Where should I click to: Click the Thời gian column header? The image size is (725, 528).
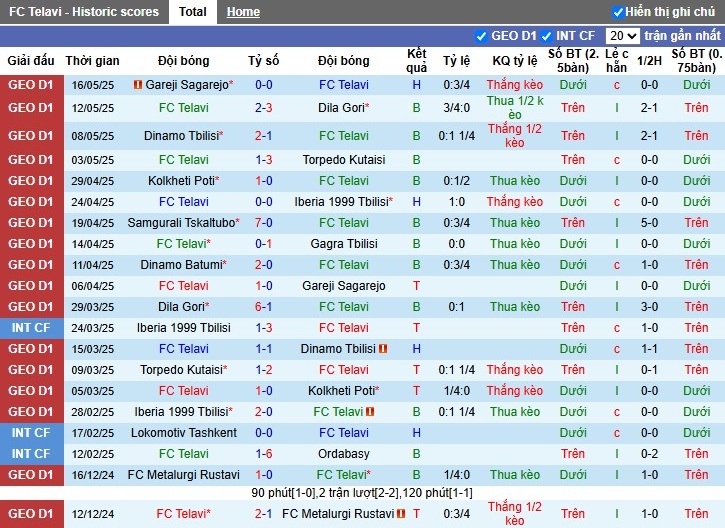92,61
